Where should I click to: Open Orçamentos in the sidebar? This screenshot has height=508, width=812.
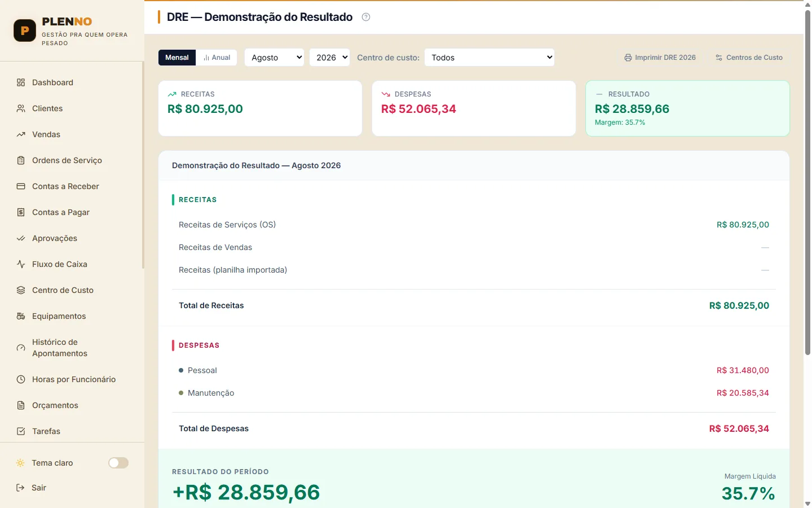(x=71, y=405)
